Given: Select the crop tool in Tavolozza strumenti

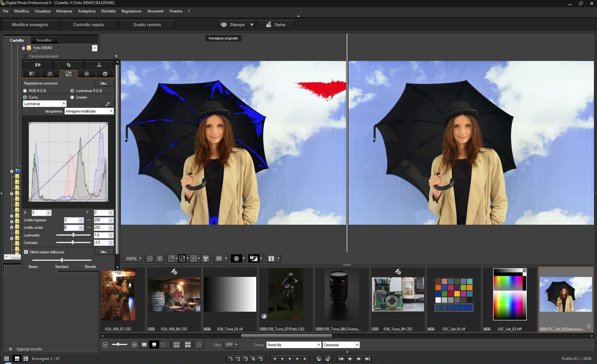Looking at the screenshot, I should coord(69,65).
